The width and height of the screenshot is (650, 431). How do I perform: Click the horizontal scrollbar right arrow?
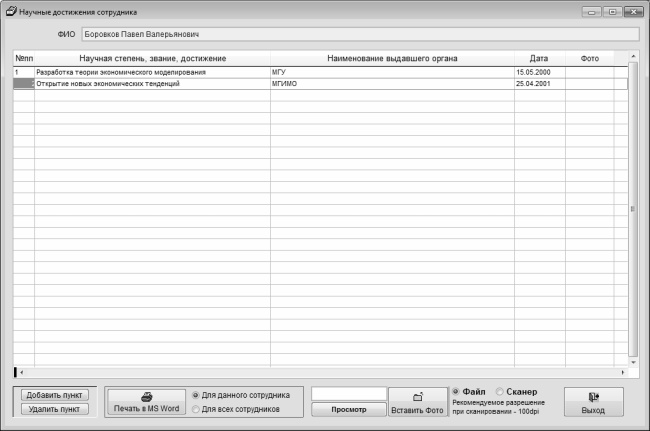tap(622, 372)
